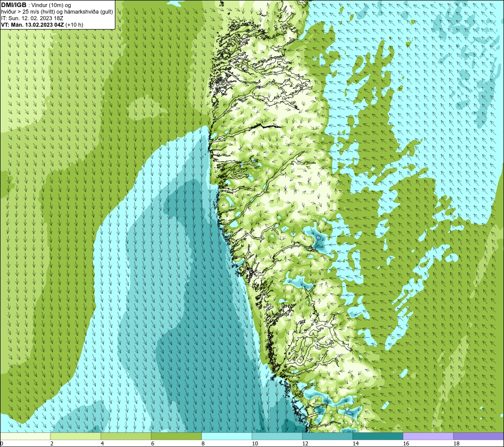
Task: Click the '8' color scale label
Action: click(x=203, y=444)
